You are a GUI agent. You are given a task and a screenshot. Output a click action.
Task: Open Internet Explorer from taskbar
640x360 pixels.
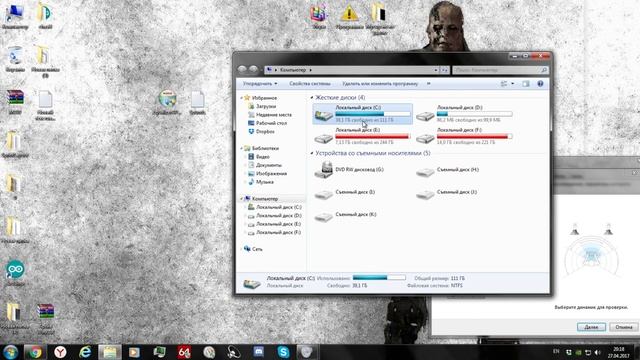[x=85, y=352]
